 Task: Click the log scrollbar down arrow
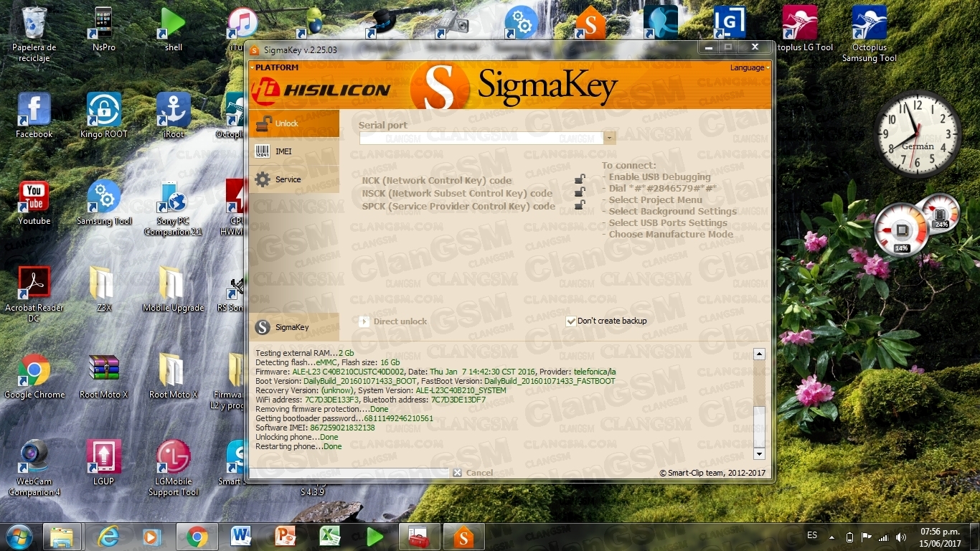[759, 453]
